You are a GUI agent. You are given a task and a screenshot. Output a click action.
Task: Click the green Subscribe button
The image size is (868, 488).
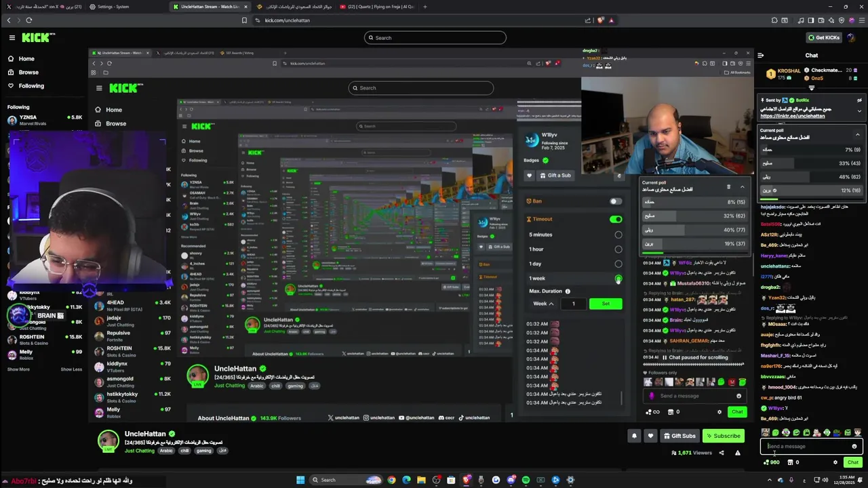click(x=723, y=436)
